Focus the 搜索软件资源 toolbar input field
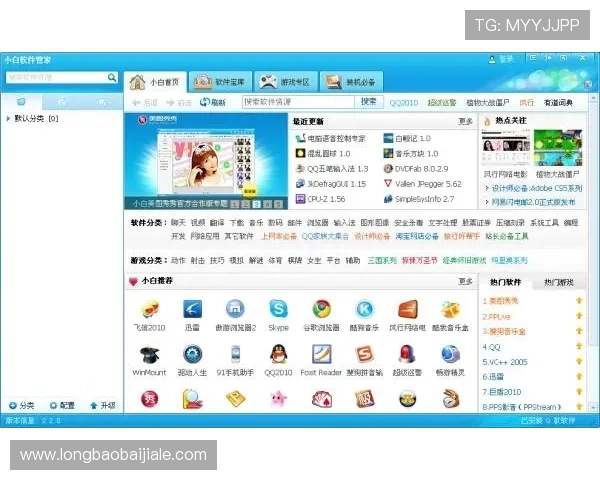 (298, 102)
